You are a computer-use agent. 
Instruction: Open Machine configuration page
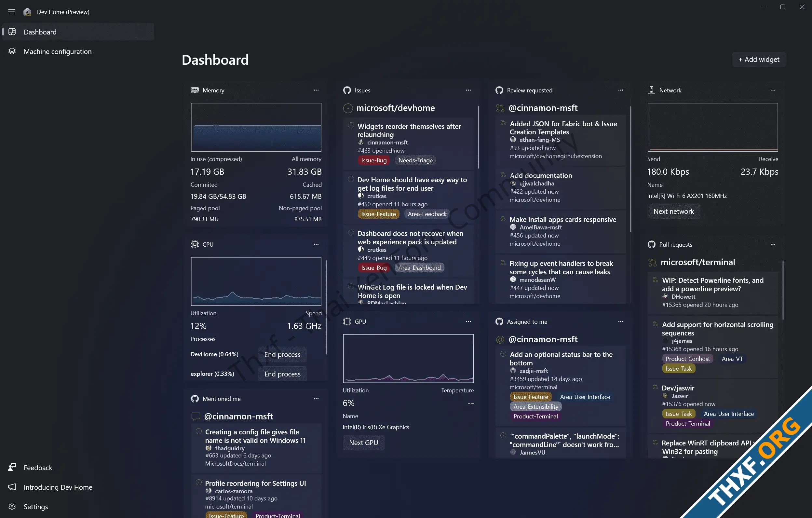(x=78, y=51)
